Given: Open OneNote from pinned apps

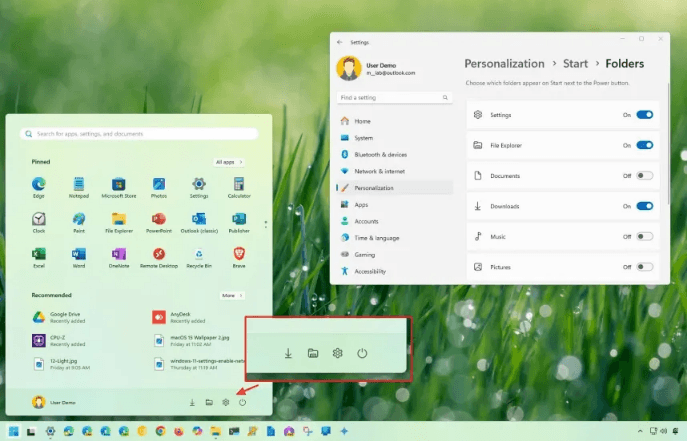Looking at the screenshot, I should 119,258.
